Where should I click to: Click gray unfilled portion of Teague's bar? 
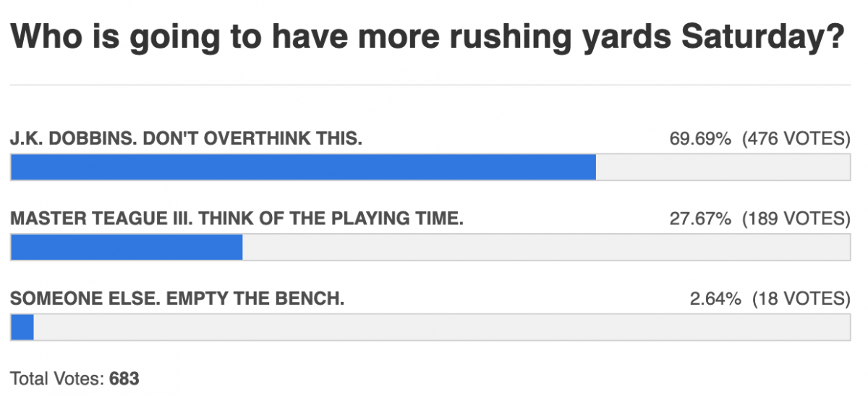(x=546, y=248)
